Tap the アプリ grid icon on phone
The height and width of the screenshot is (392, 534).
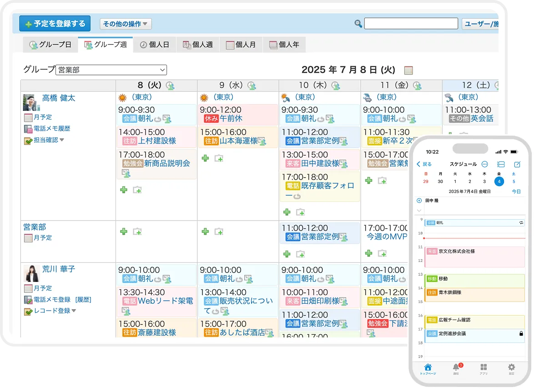[x=484, y=367]
